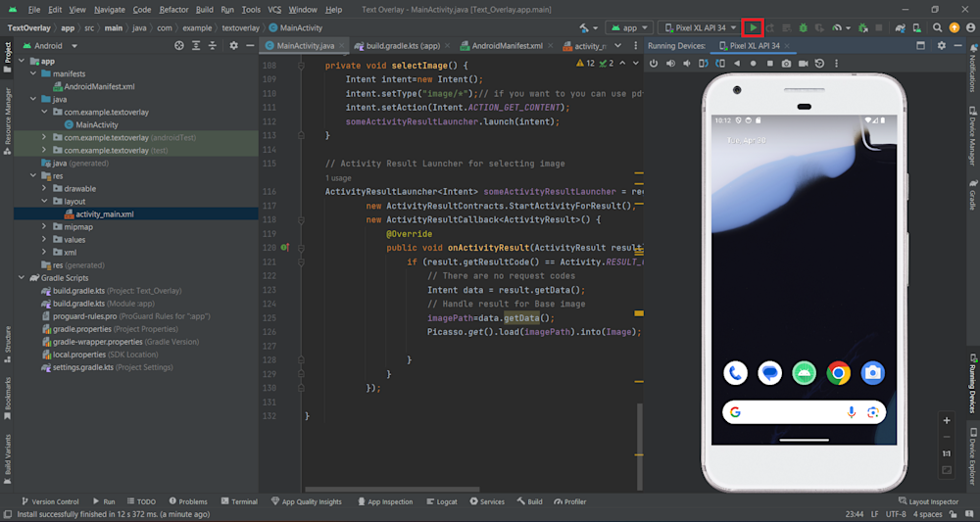Select Opened File target icon in Project panel
The height and width of the screenshot is (522, 980).
point(179,46)
